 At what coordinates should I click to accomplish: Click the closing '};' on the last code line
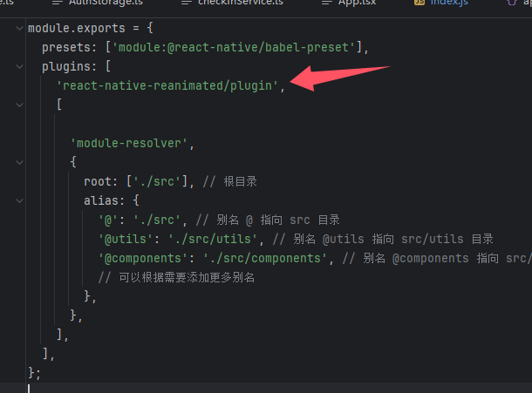34,373
